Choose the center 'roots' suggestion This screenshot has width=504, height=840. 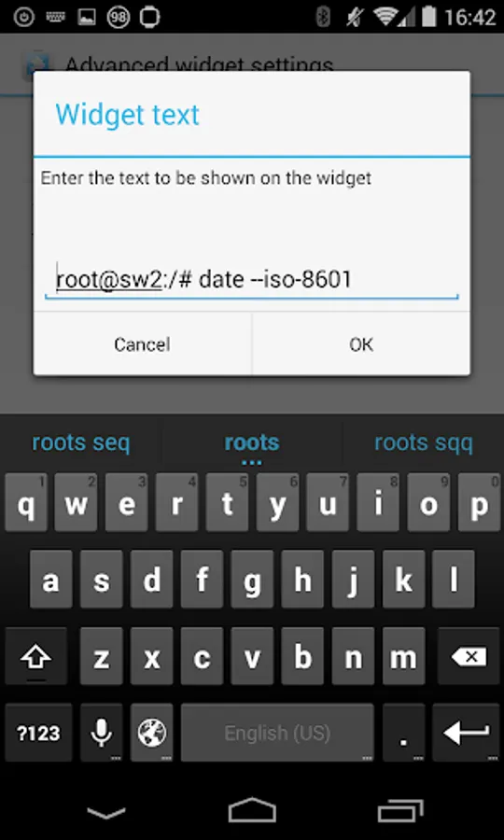252,442
